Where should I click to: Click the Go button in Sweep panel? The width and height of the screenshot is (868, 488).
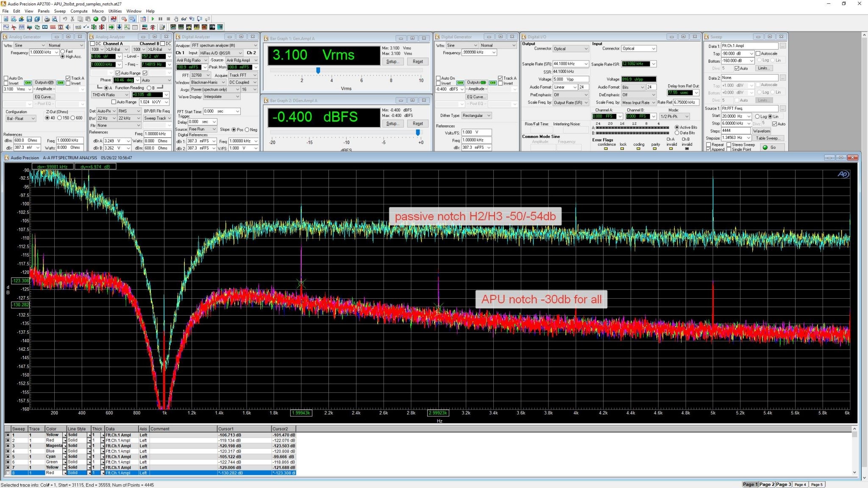point(773,147)
